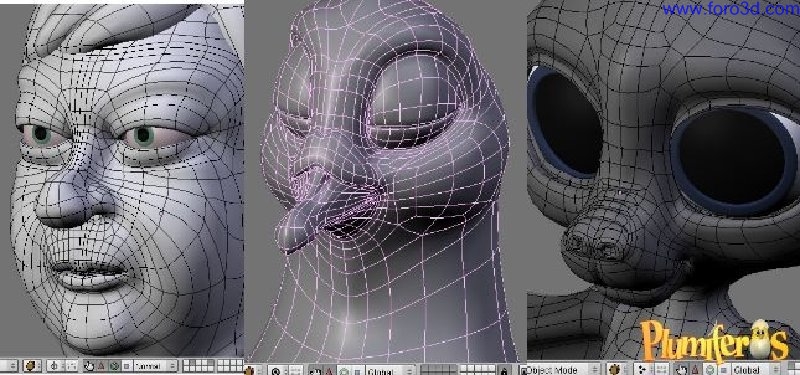Select a layer in middle viewport's darker layer grid
This screenshot has width=800, height=375.
[439, 370]
